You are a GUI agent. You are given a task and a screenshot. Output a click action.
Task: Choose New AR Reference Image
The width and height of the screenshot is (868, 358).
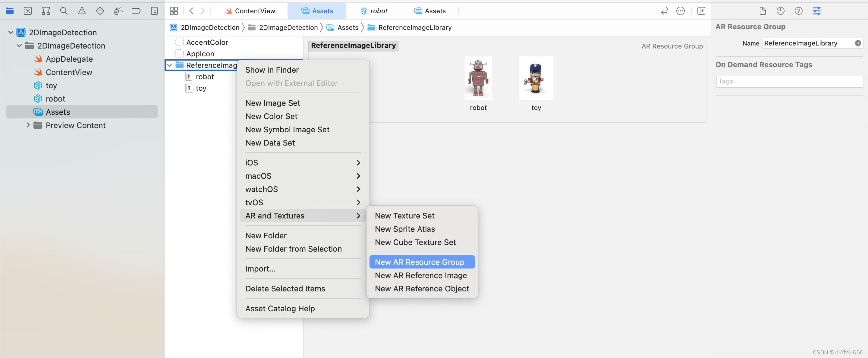point(421,275)
